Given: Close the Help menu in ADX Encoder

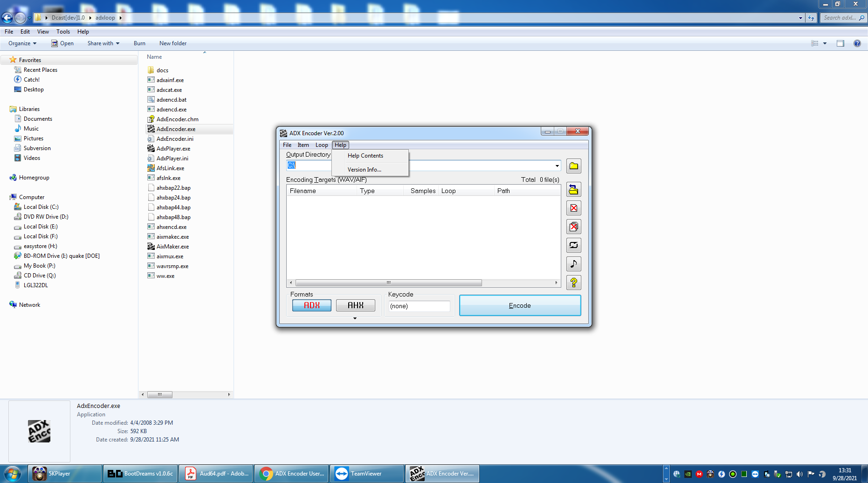Looking at the screenshot, I should (x=341, y=145).
